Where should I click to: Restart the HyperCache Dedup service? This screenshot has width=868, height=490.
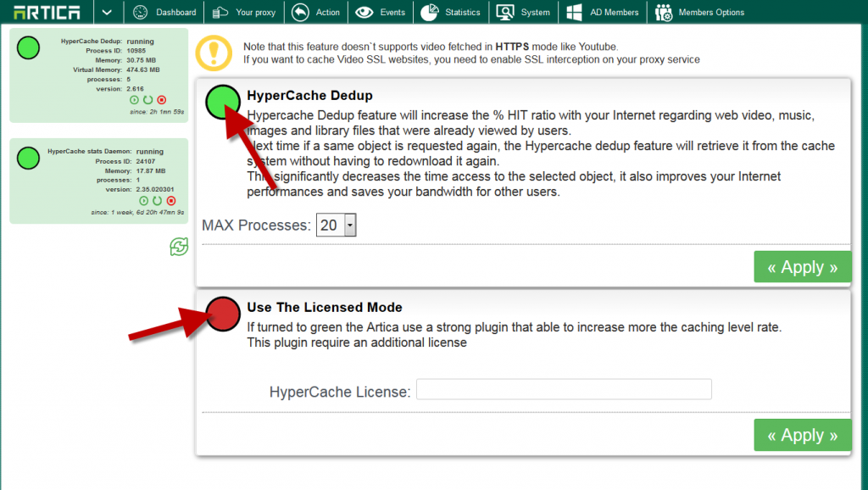pos(147,100)
